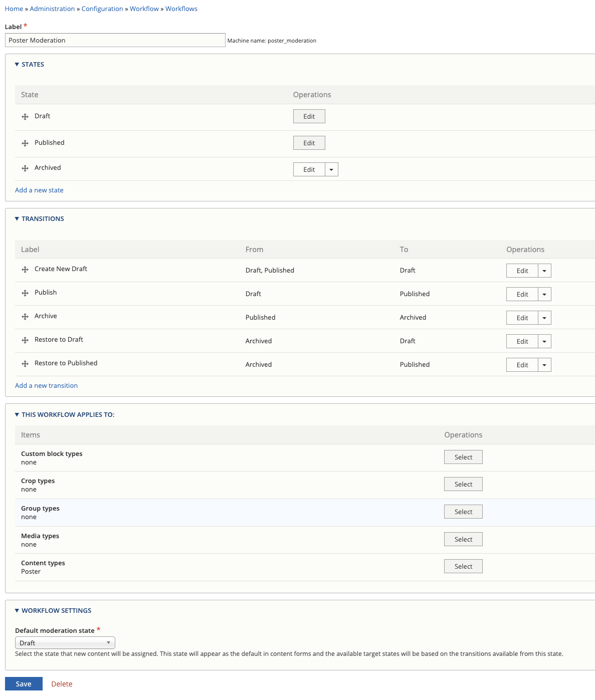
Task: Click the drag handle for Create New Draft transition
Action: (x=25, y=269)
